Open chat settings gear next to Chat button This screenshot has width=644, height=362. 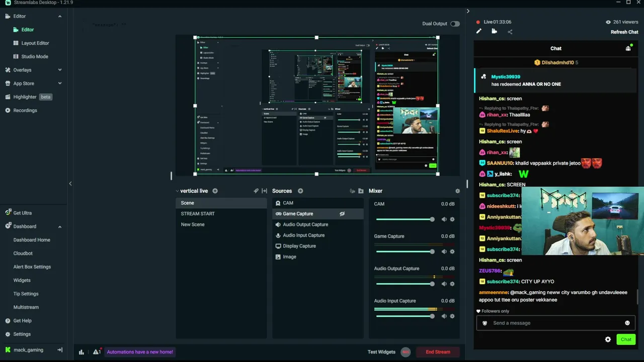pyautogui.click(x=608, y=339)
